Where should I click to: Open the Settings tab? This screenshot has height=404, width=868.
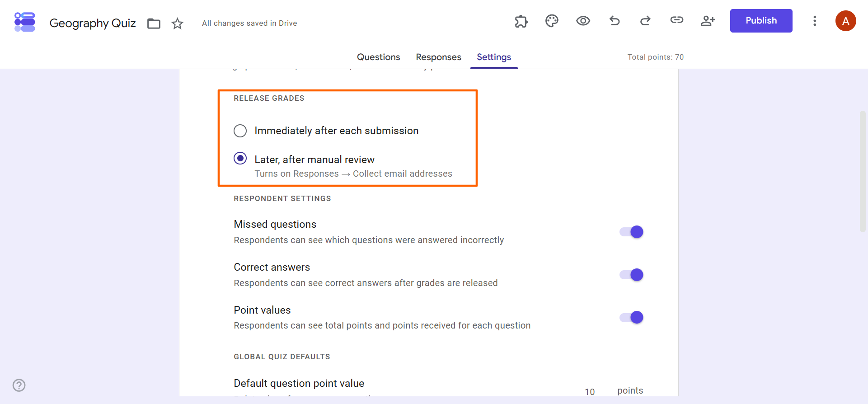tap(494, 57)
